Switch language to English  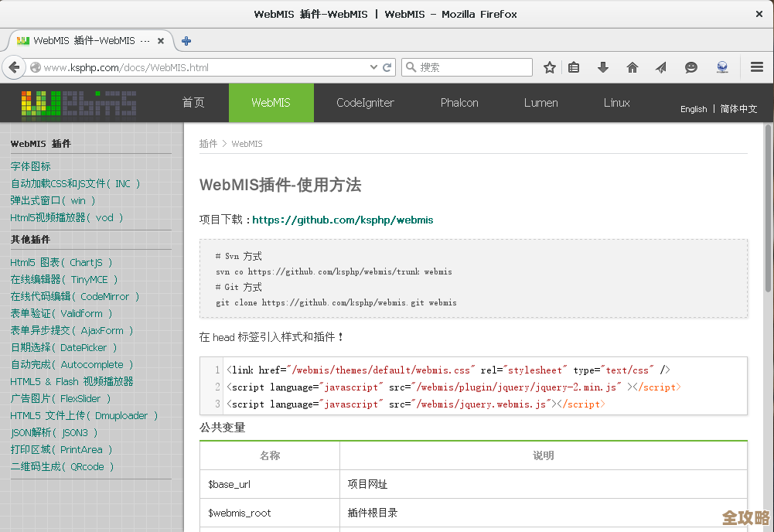click(x=694, y=109)
